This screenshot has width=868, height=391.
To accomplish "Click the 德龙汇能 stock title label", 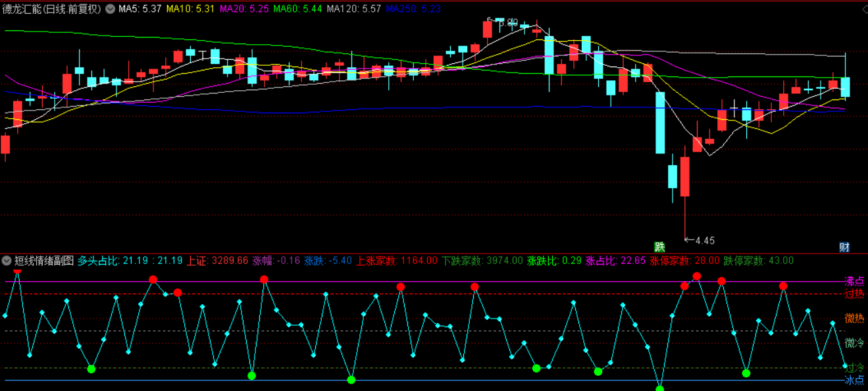I will (51, 9).
